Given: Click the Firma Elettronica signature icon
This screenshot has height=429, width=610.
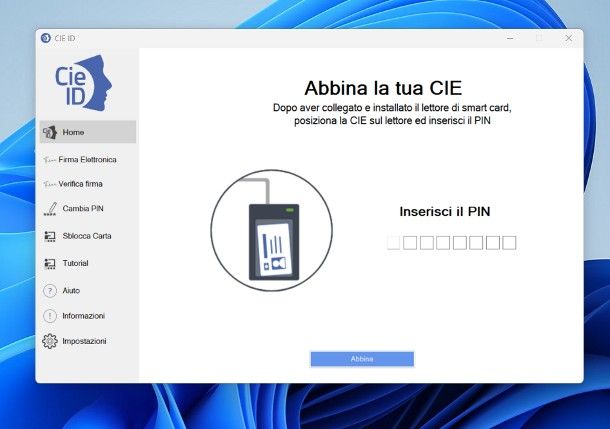Looking at the screenshot, I should (x=50, y=160).
